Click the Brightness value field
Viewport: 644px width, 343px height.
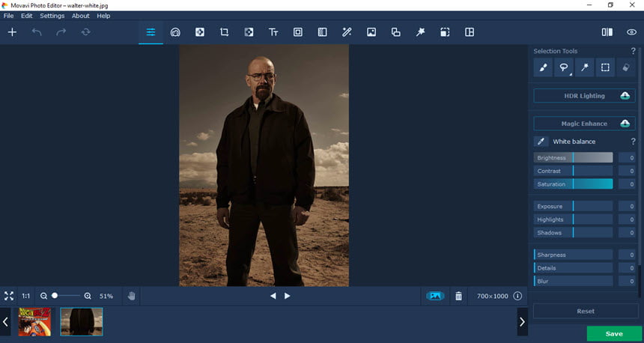(627, 158)
